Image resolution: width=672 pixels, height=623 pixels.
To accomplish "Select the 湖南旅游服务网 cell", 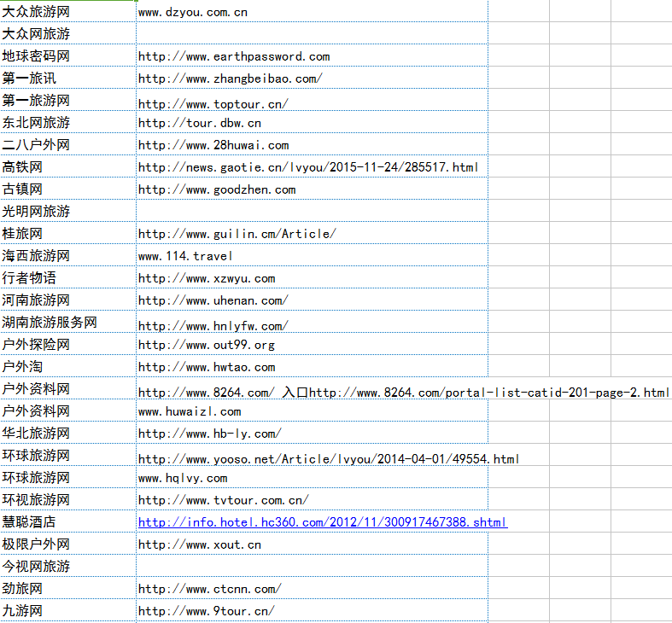I will [x=67, y=323].
